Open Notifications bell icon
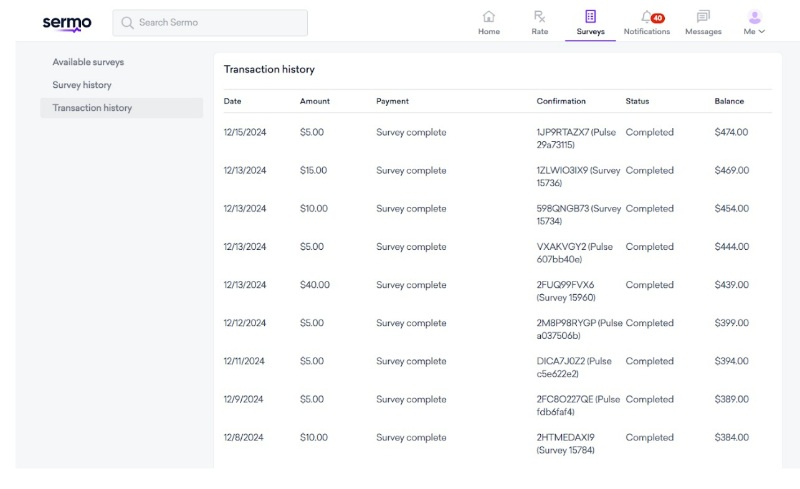The image size is (800, 489). (x=646, y=16)
